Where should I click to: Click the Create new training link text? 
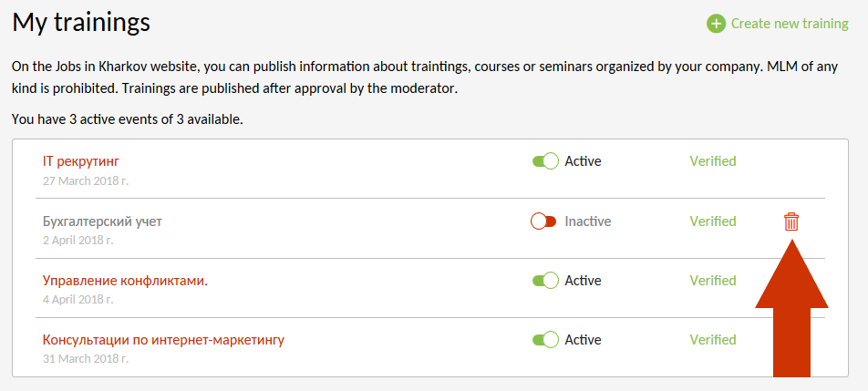[x=790, y=24]
